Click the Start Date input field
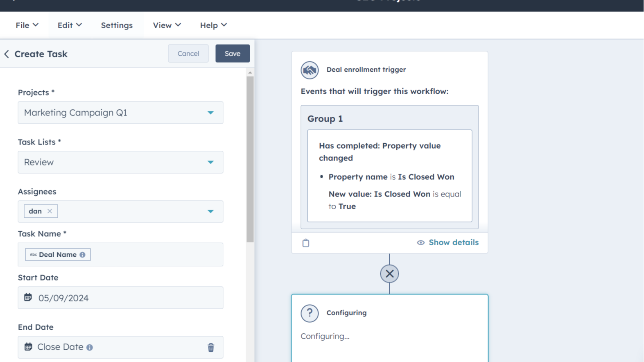 click(x=120, y=298)
